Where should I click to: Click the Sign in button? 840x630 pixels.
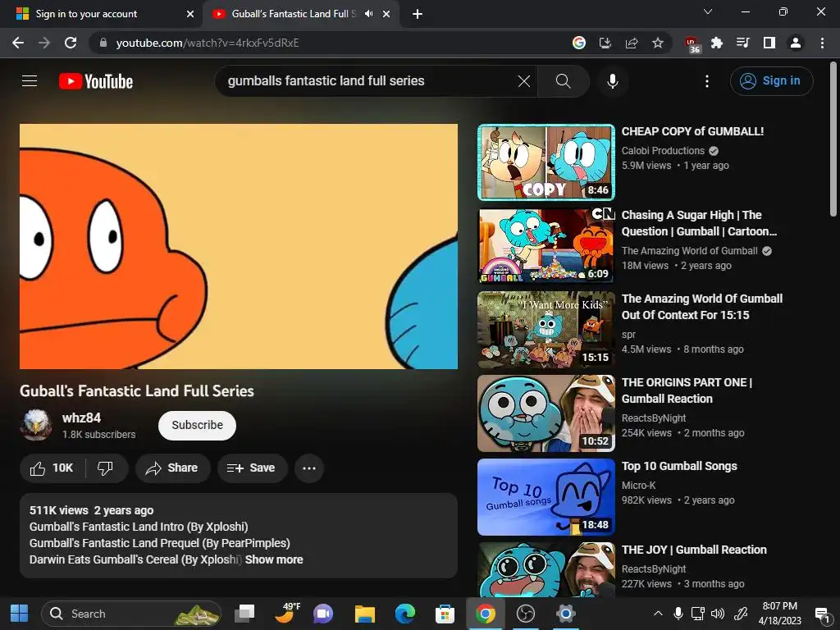tap(771, 81)
